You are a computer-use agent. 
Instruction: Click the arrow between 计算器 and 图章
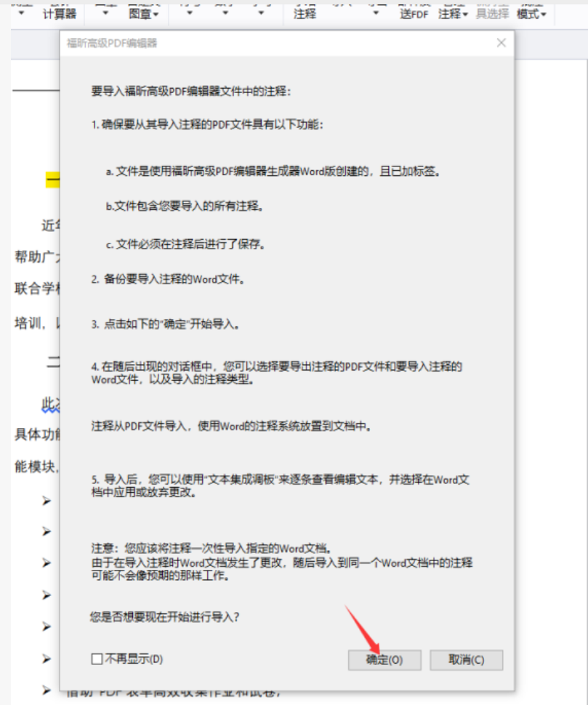(106, 13)
